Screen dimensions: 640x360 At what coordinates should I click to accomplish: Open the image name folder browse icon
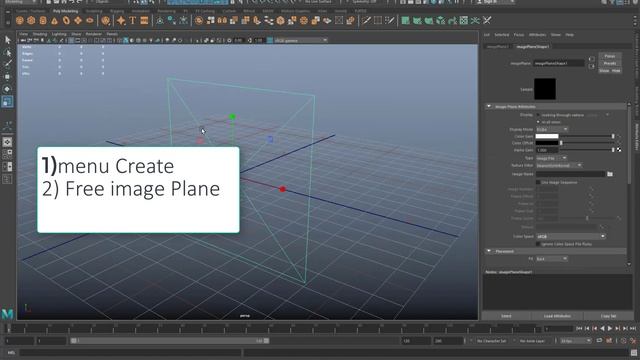point(610,174)
